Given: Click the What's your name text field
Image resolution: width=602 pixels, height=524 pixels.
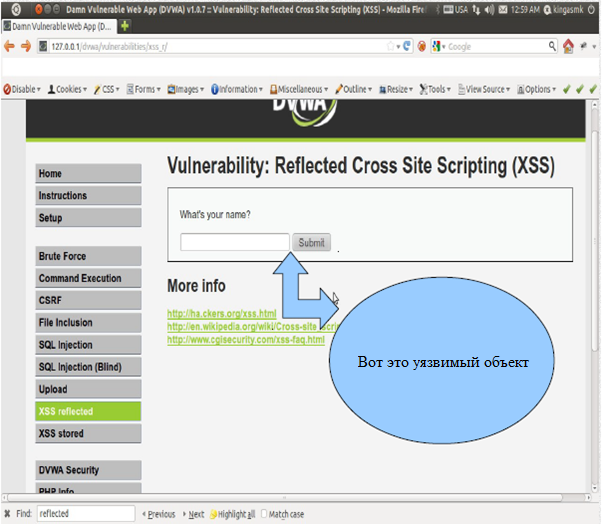Looking at the screenshot, I should click(234, 242).
